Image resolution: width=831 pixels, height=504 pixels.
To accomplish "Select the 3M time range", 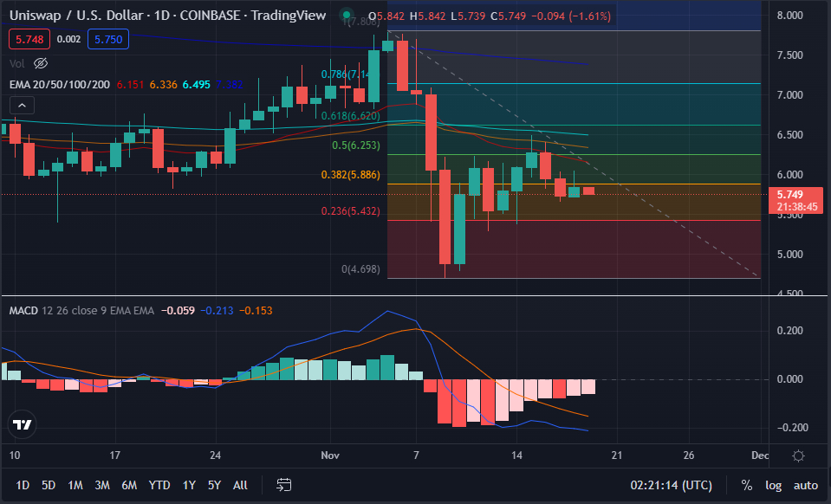I will coord(102,485).
